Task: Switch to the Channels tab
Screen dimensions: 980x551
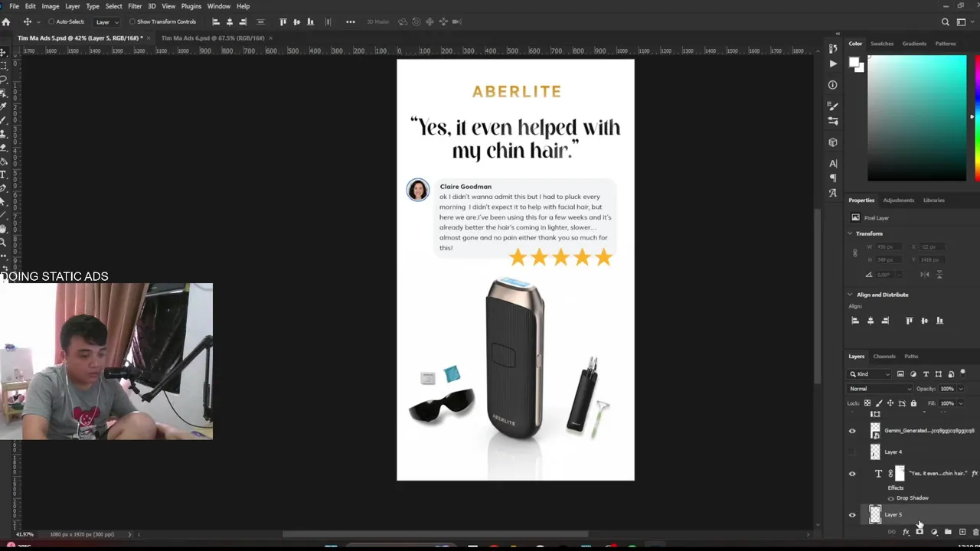Action: coord(884,356)
